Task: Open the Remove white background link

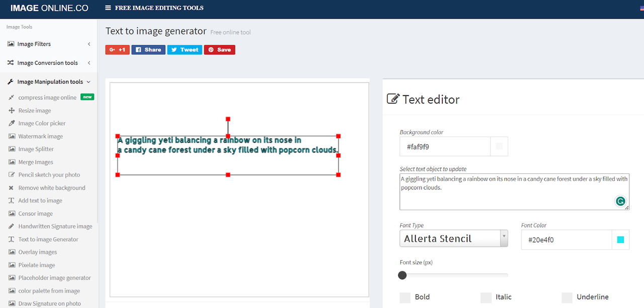Action: (52, 188)
